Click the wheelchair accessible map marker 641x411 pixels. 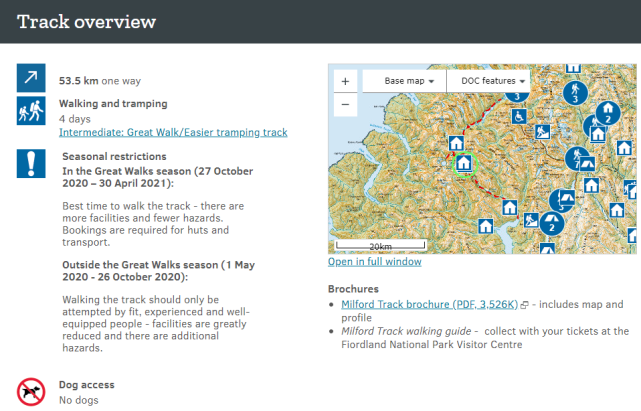tap(520, 116)
